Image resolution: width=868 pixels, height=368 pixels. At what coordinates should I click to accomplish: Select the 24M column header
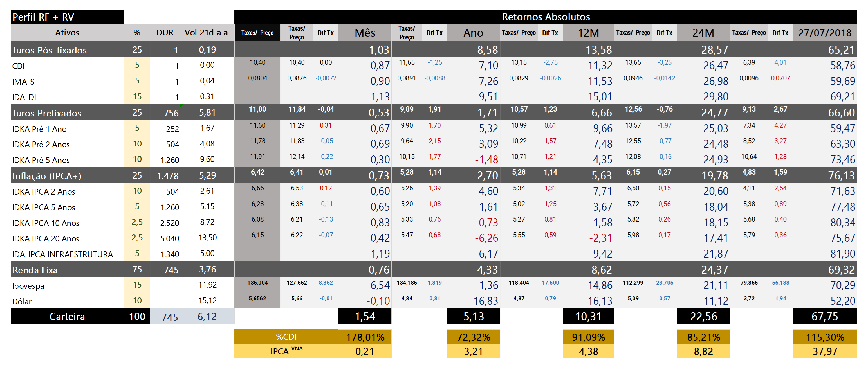[x=703, y=33]
